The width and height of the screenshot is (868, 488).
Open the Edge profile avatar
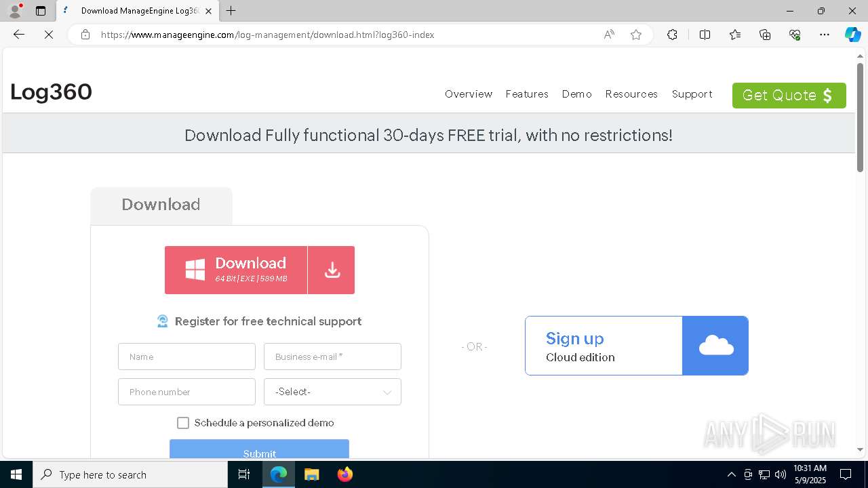(14, 11)
